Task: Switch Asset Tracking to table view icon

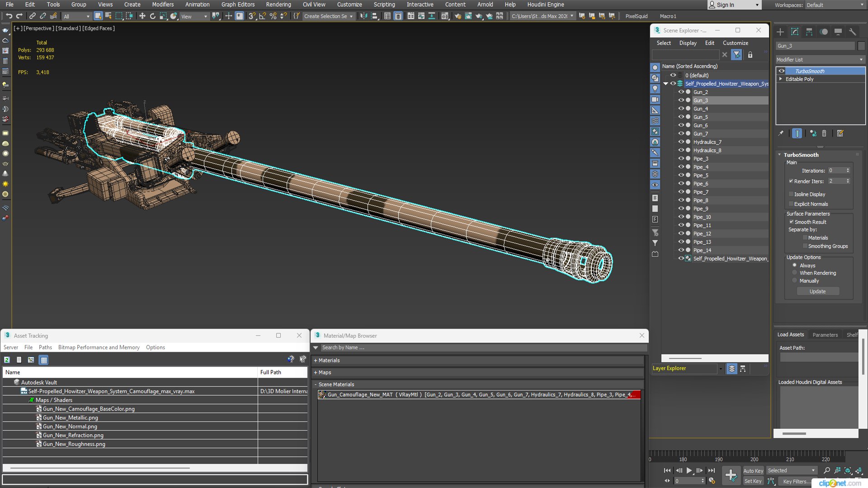Action: click(x=44, y=360)
